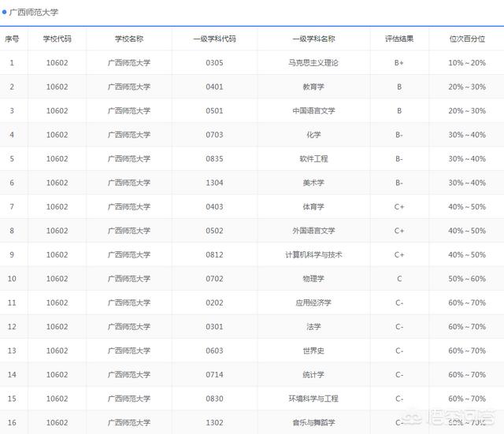Click the 序号 column header
Viewport: 504px width, 434px height.
[x=12, y=39]
